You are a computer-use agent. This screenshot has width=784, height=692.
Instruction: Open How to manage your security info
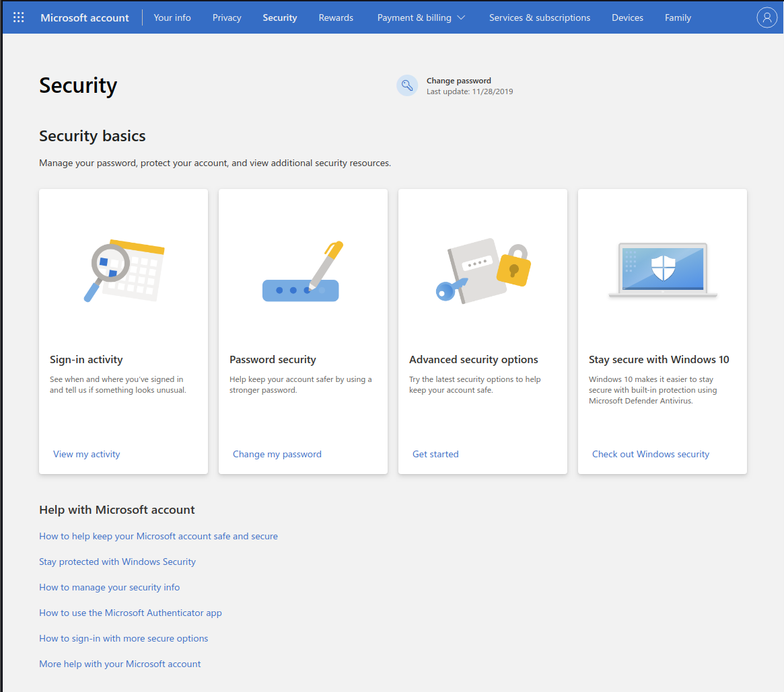coord(110,587)
